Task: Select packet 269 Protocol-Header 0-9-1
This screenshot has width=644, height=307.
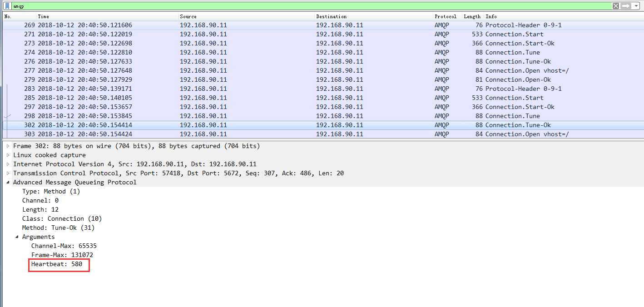Action: [x=323, y=25]
